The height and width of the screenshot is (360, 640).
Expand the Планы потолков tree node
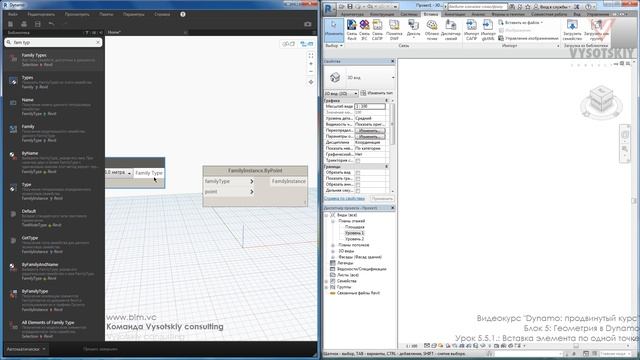coord(333,245)
